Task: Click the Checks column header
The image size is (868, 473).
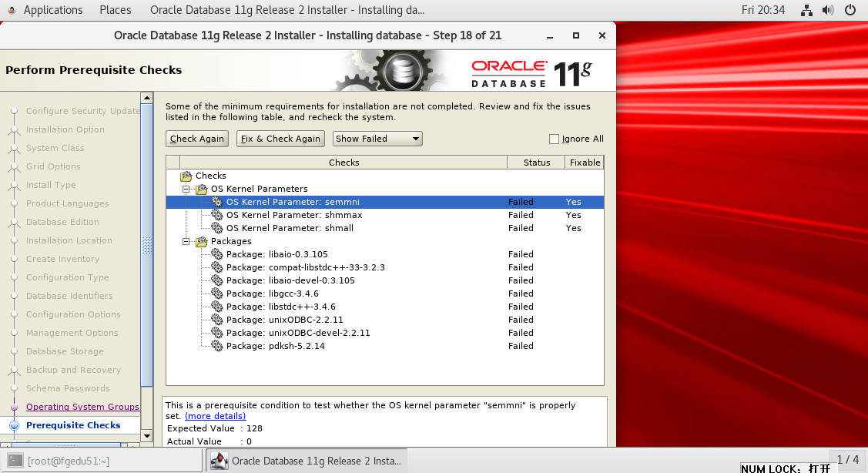Action: coord(344,163)
